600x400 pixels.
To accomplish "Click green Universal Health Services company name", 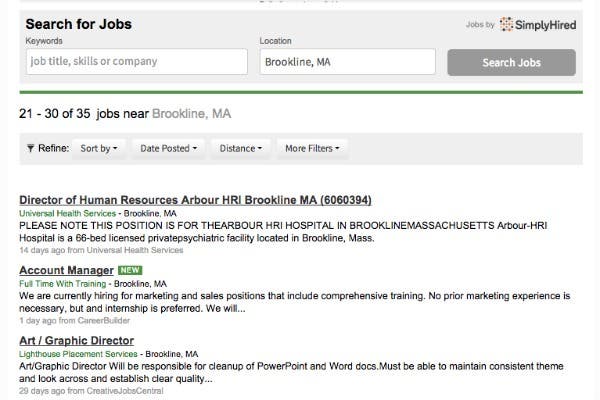I will 67,214.
